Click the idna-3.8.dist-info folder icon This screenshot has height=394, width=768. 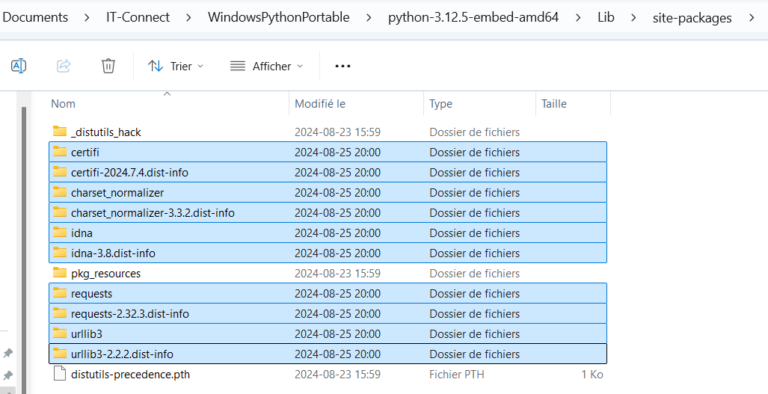[x=60, y=252]
